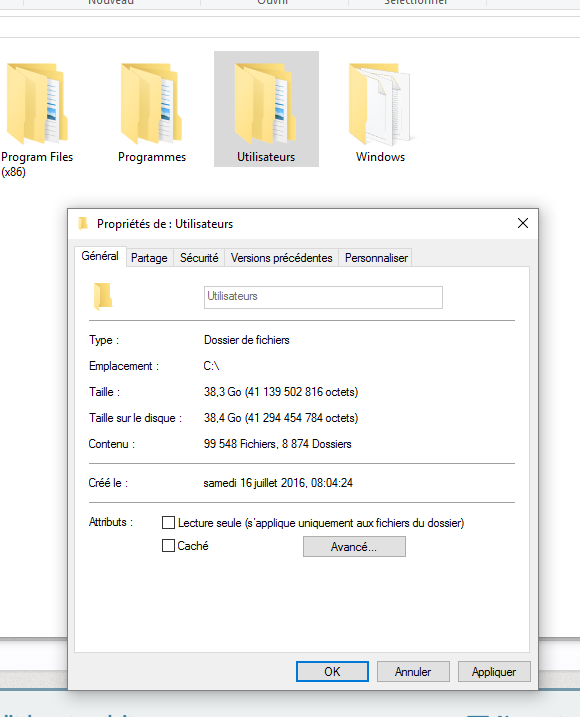Open the Sécurité tab

point(199,258)
